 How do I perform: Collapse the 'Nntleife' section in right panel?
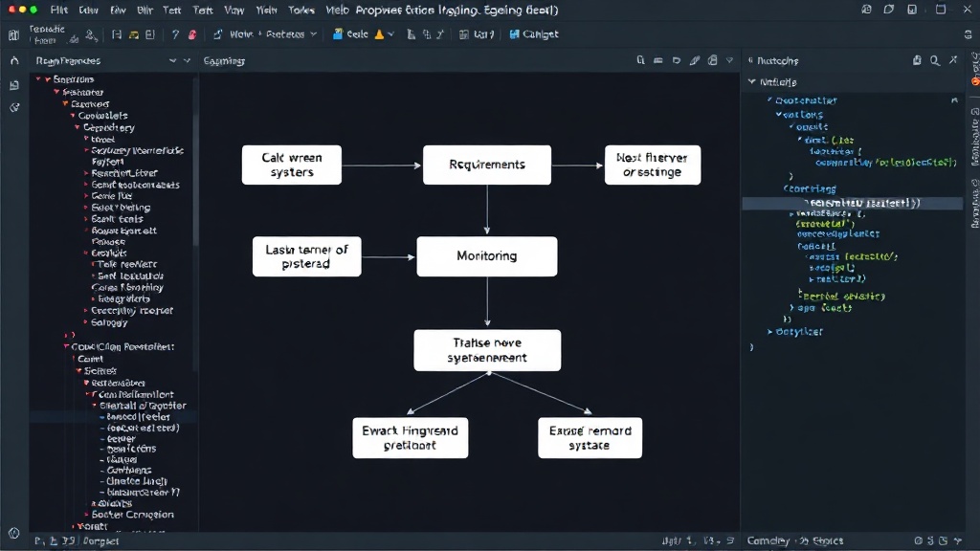click(x=752, y=82)
